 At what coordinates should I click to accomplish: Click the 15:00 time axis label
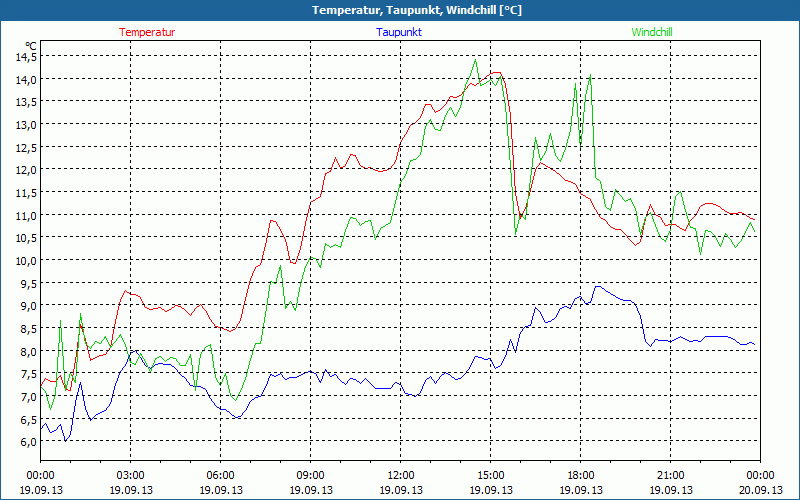pyautogui.click(x=490, y=475)
